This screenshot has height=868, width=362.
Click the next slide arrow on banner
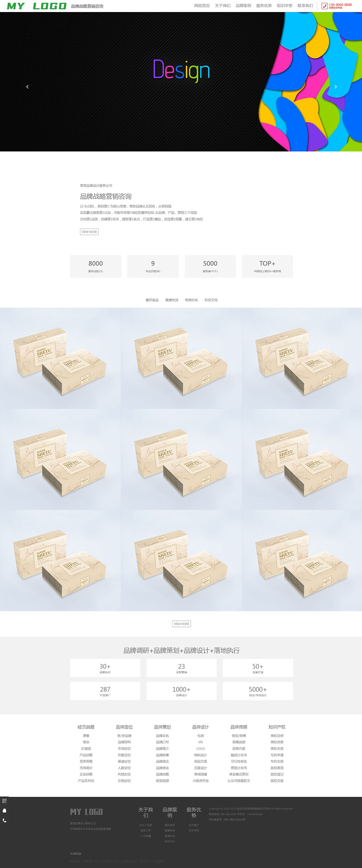pos(336,87)
